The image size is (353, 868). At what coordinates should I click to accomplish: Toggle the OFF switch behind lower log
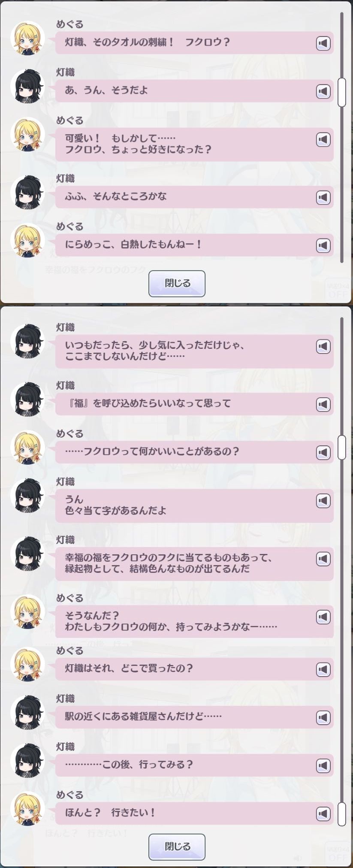[x=337, y=854]
